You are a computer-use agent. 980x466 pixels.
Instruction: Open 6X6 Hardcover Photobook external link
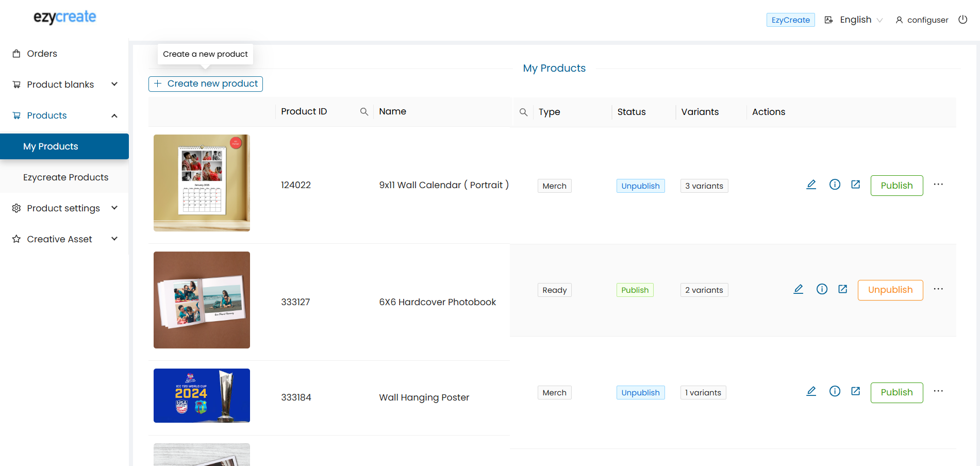pos(843,289)
